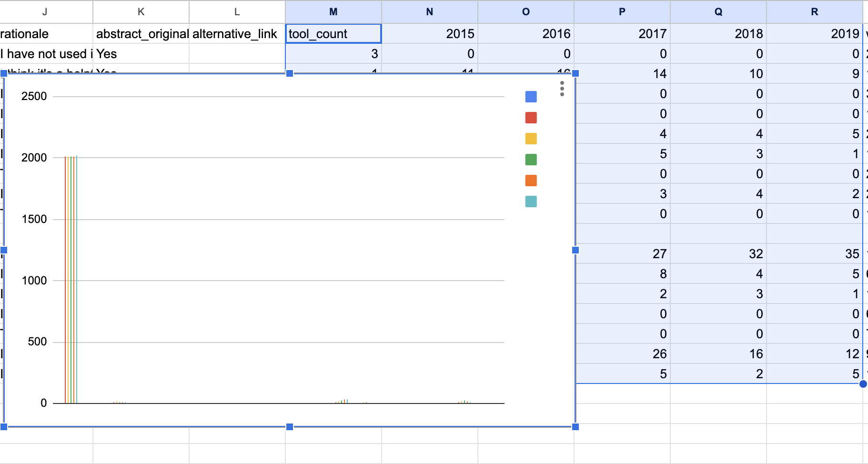Select the yellow legend swatch in chart

[x=531, y=139]
